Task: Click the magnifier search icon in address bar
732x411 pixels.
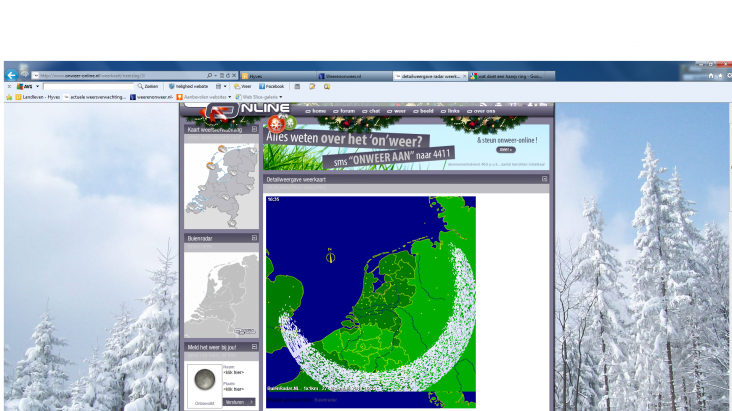Action: point(209,75)
